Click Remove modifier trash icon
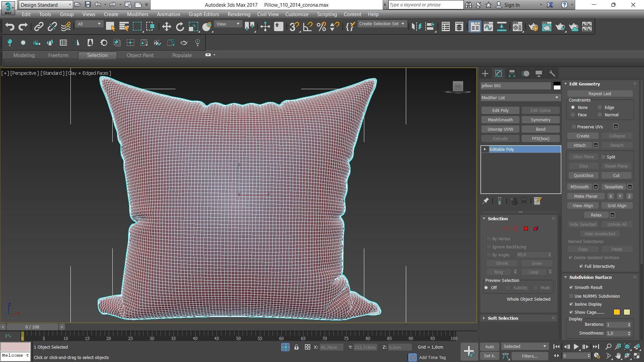 (x=524, y=201)
